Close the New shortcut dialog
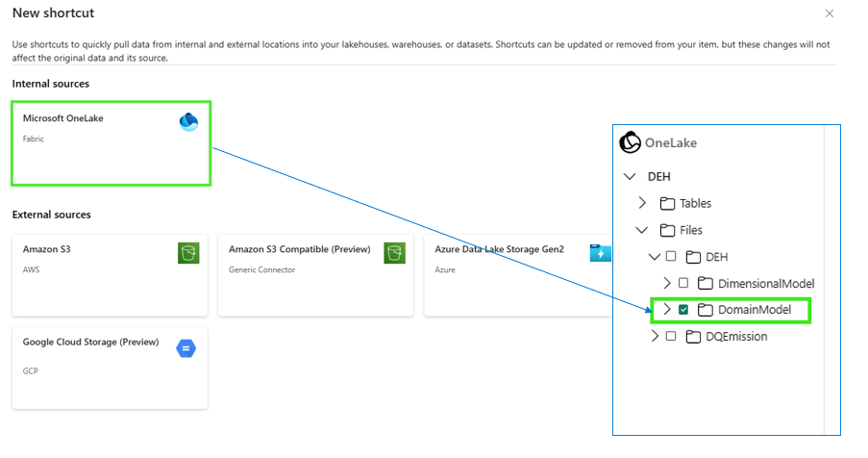 coord(830,13)
